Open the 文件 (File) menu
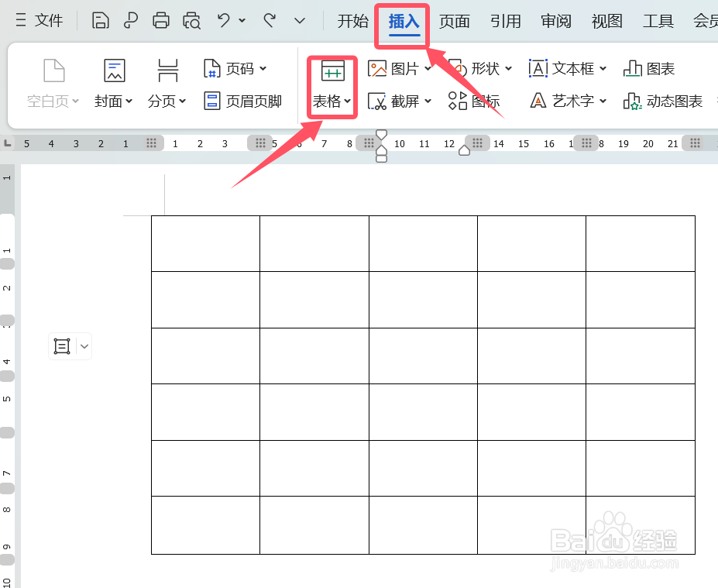718x588 pixels. 49,21
